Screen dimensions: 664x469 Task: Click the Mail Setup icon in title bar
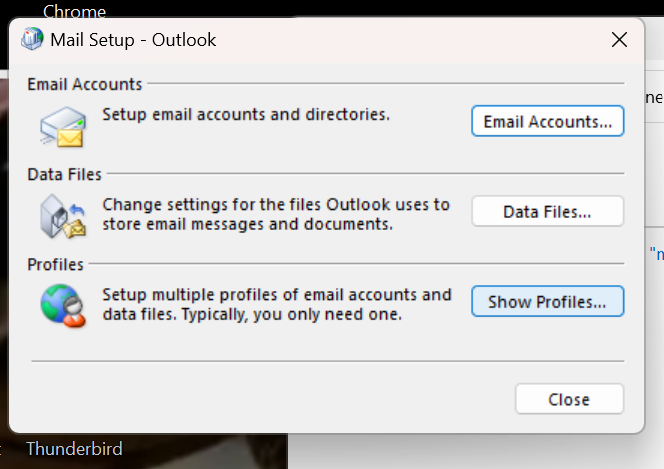point(31,41)
